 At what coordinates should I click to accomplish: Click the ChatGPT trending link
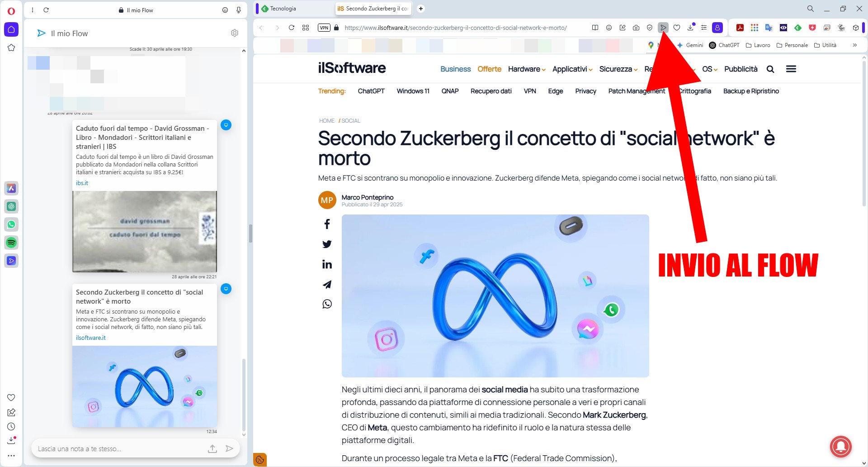coord(371,91)
